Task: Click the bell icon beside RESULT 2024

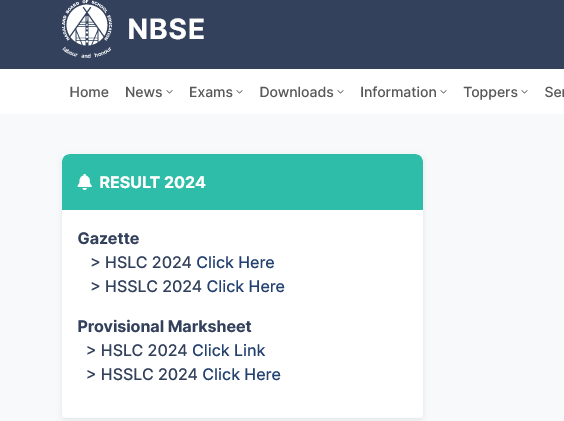Action: tap(85, 182)
